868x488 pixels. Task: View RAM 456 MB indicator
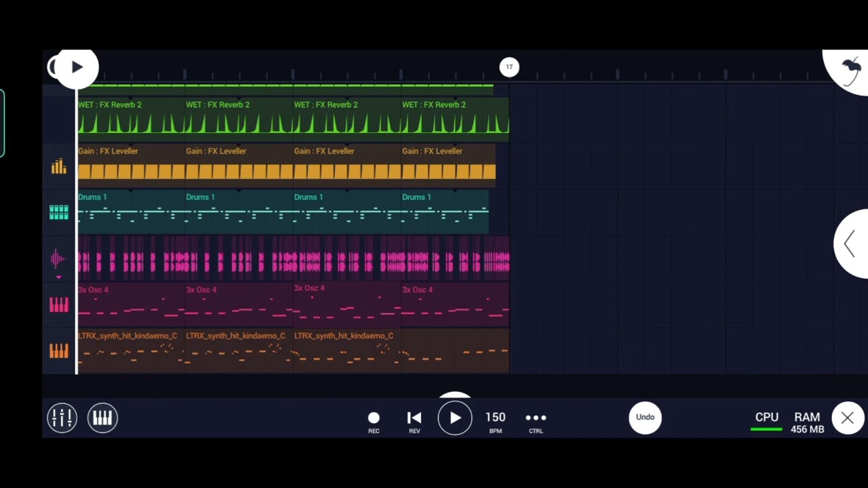point(807,422)
